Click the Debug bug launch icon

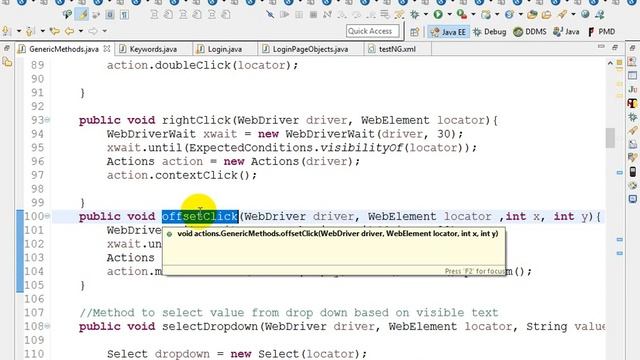click(x=415, y=15)
